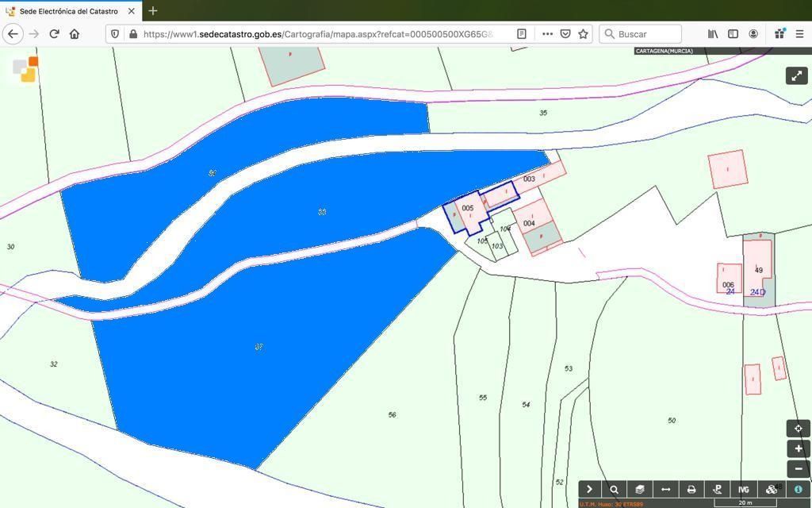This screenshot has width=812, height=508.
Task: Click the search magnifier tool in map toolbar
Action: pyautogui.click(x=614, y=490)
